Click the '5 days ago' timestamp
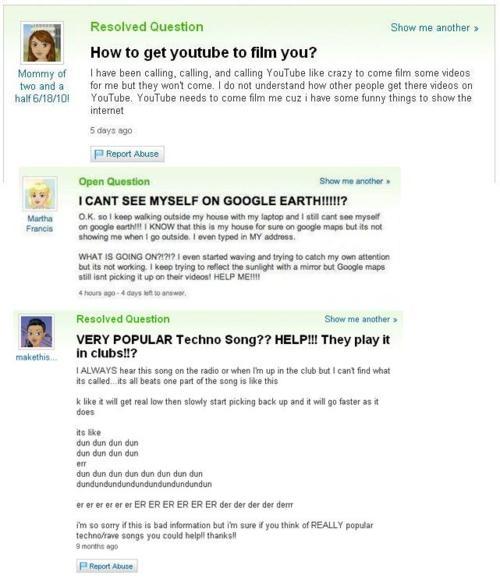This screenshot has width=500, height=582. [111, 130]
